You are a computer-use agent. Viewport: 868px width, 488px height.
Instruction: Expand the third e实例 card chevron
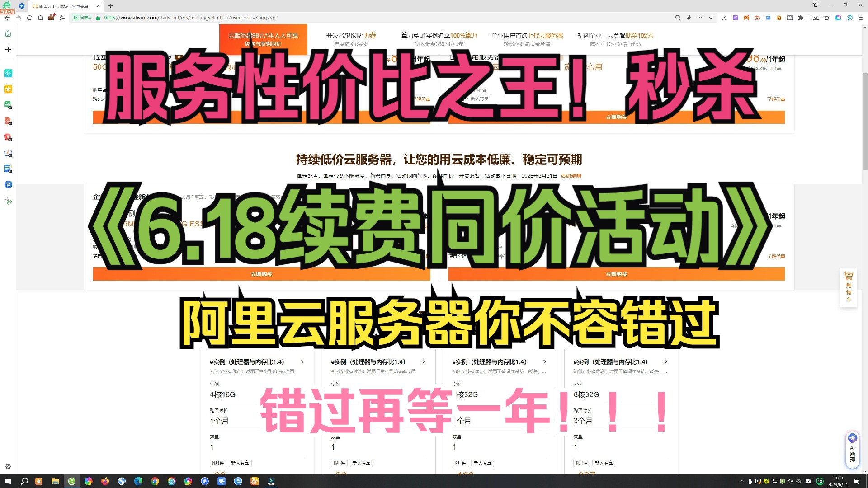(x=545, y=362)
